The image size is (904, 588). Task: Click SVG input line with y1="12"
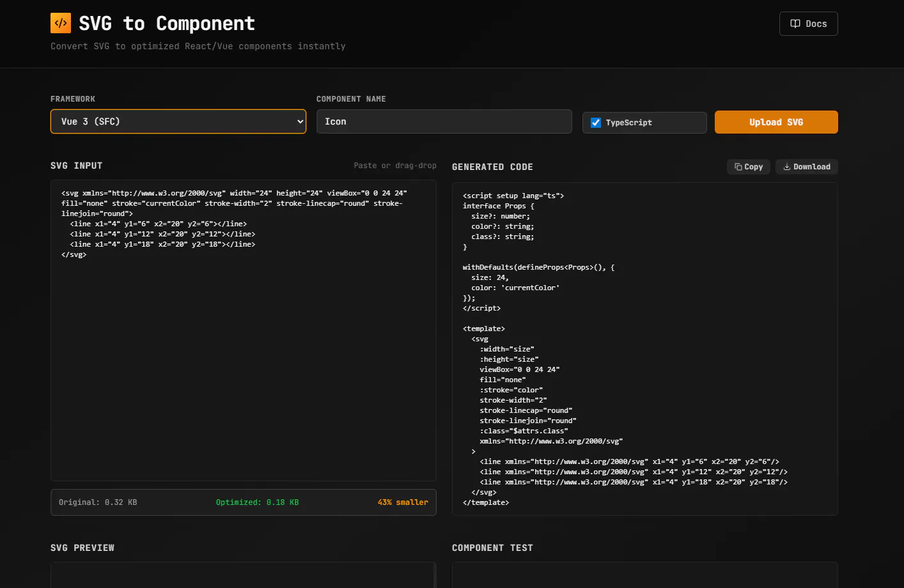(x=162, y=234)
